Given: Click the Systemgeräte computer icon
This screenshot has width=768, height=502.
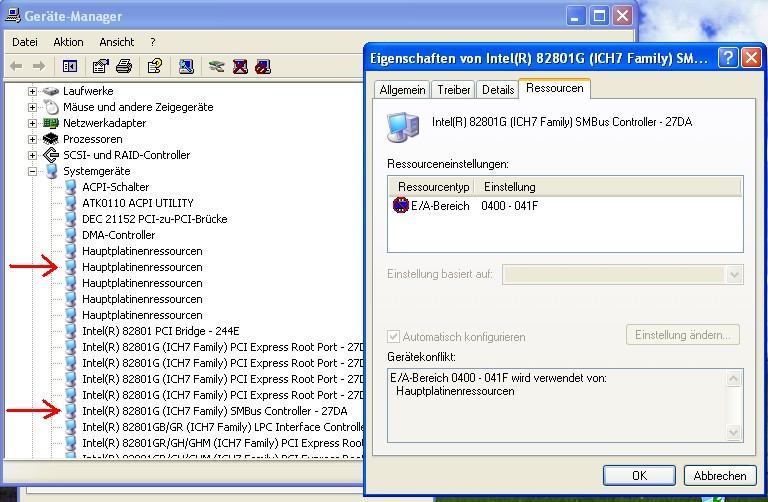Looking at the screenshot, I should click(51, 171).
